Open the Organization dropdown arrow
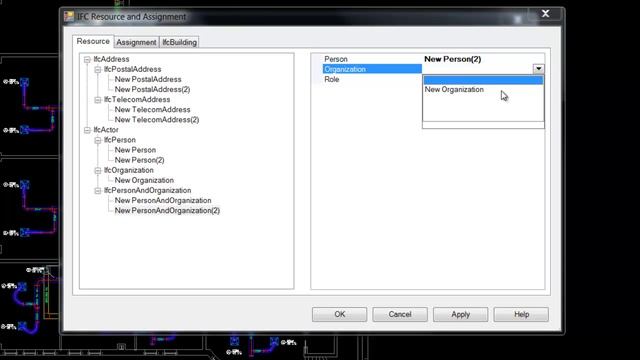The height and width of the screenshot is (360, 640). 538,69
